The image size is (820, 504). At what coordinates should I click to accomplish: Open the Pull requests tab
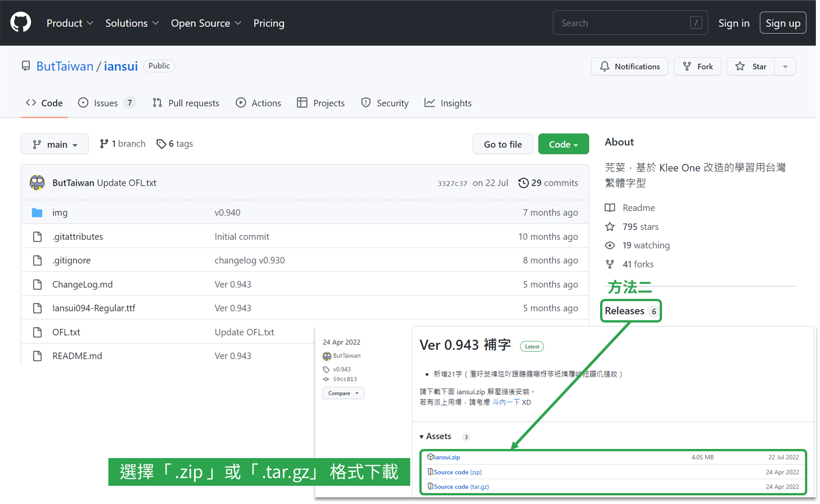click(186, 103)
